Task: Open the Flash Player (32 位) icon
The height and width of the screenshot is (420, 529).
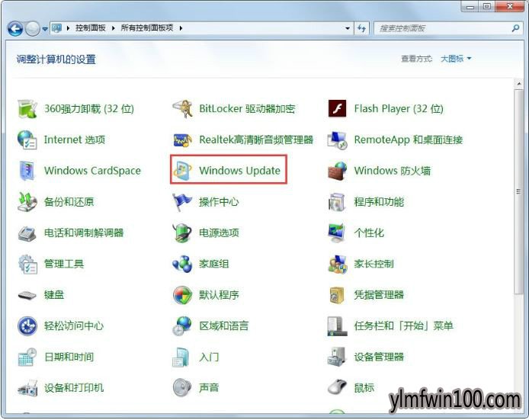Action: click(338, 109)
